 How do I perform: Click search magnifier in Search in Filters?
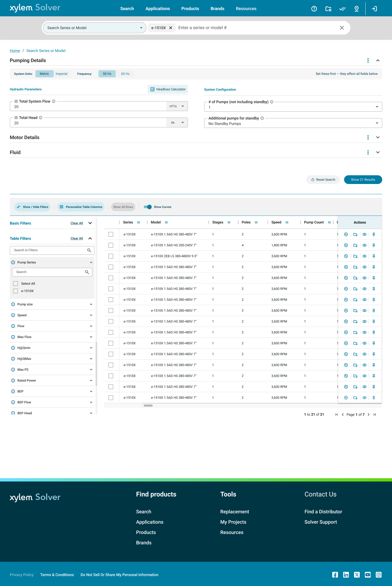pos(89,250)
